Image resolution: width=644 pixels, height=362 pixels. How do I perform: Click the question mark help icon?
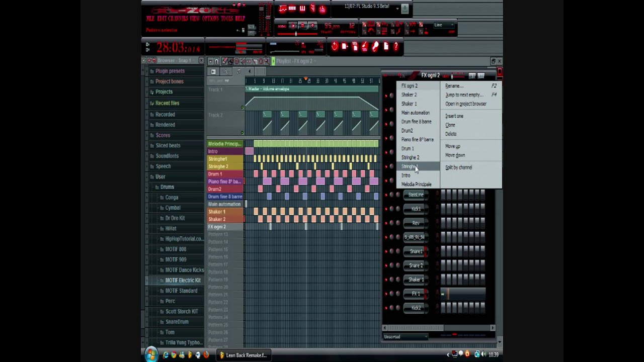point(396,47)
